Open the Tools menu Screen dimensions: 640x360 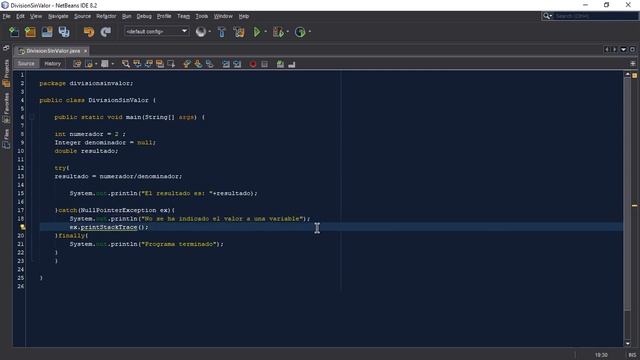[x=202, y=16]
